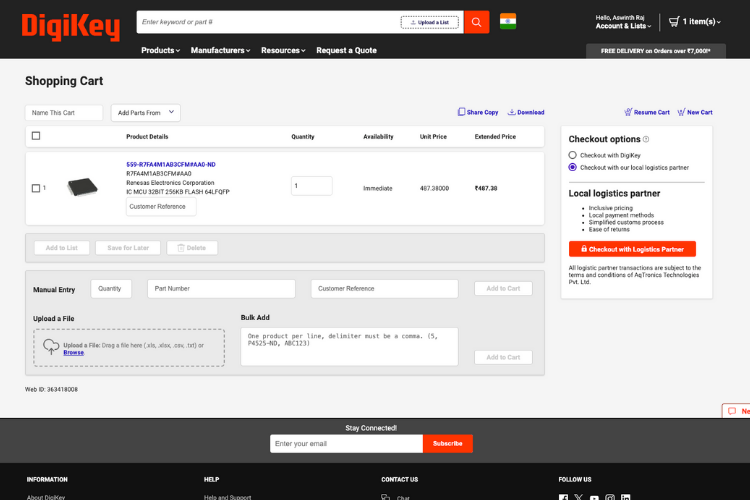Viewport: 750px width, 500px height.
Task: Click Add to List button
Action: coord(62,248)
